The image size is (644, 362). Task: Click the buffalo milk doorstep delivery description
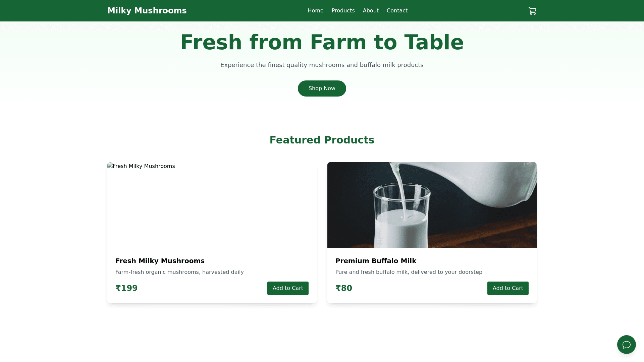pyautogui.click(x=409, y=272)
